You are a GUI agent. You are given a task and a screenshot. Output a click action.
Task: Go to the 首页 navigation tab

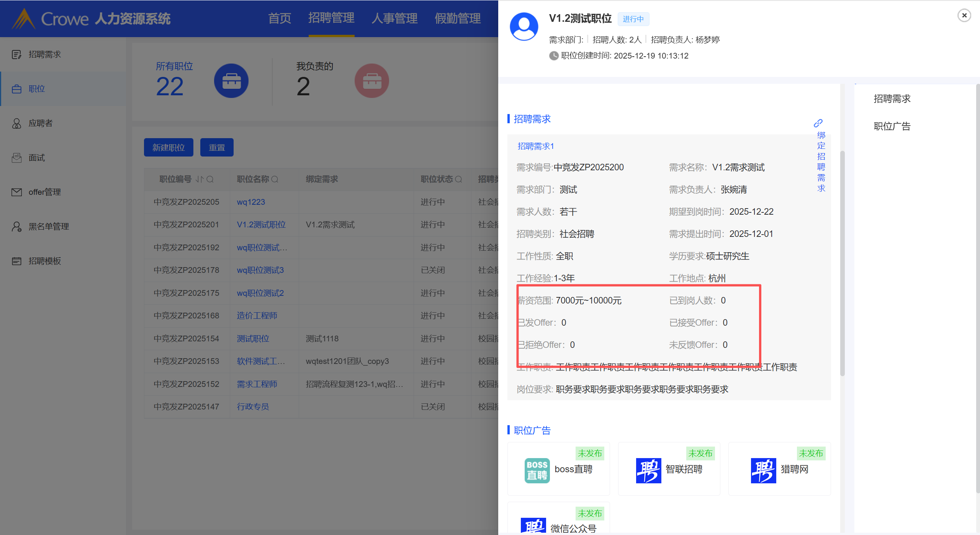279,18
